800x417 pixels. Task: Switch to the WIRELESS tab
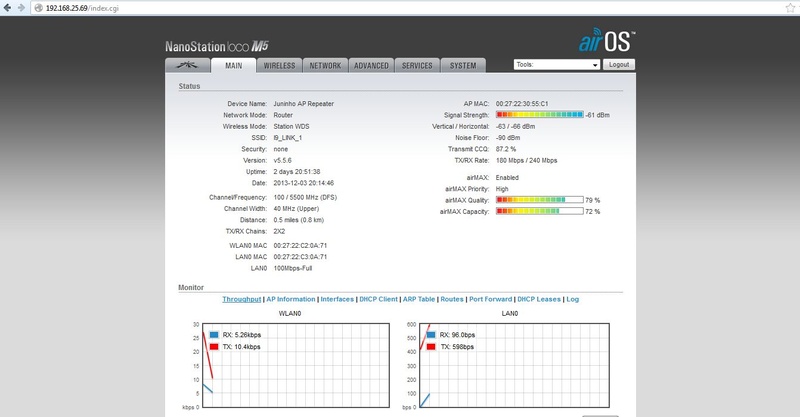click(x=279, y=65)
